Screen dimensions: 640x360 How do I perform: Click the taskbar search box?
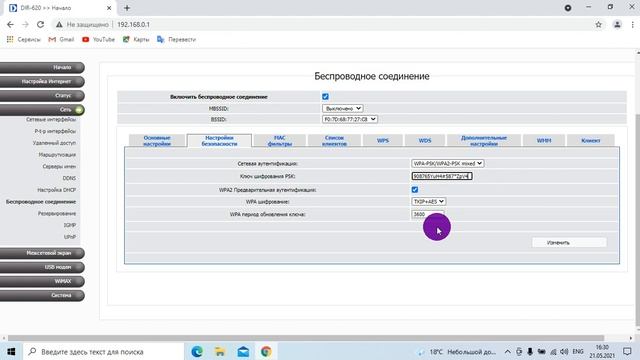point(104,351)
